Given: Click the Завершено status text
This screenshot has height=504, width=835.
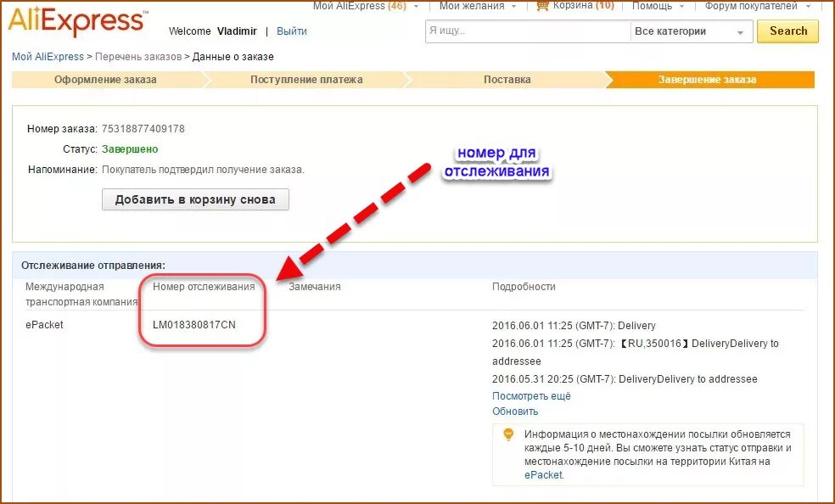Looking at the screenshot, I should pyautogui.click(x=130, y=149).
